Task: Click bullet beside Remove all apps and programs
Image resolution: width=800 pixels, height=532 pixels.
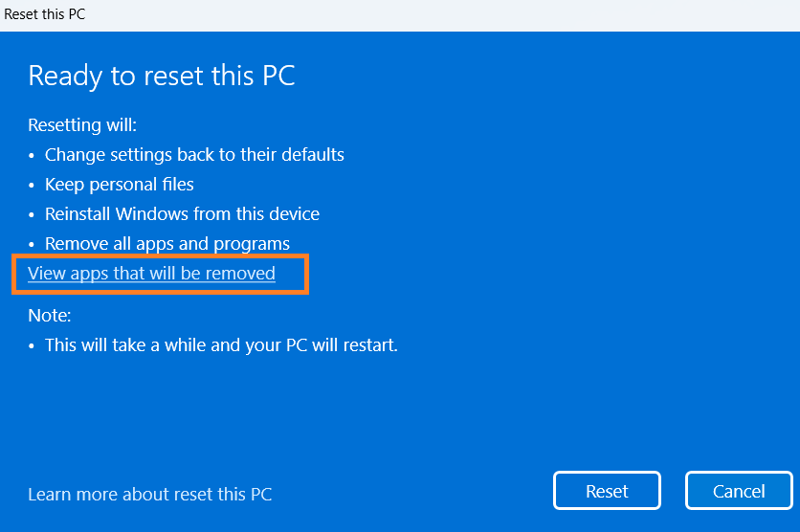Action: (33, 244)
